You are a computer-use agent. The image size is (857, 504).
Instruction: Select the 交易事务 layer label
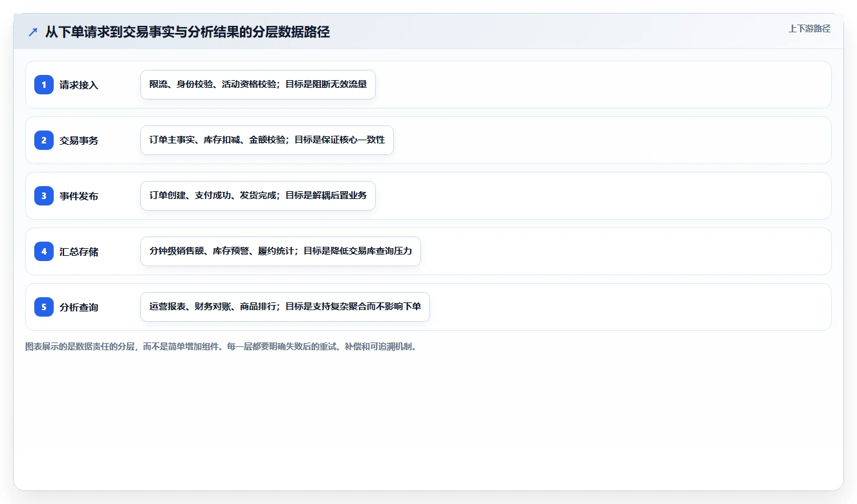pos(79,140)
